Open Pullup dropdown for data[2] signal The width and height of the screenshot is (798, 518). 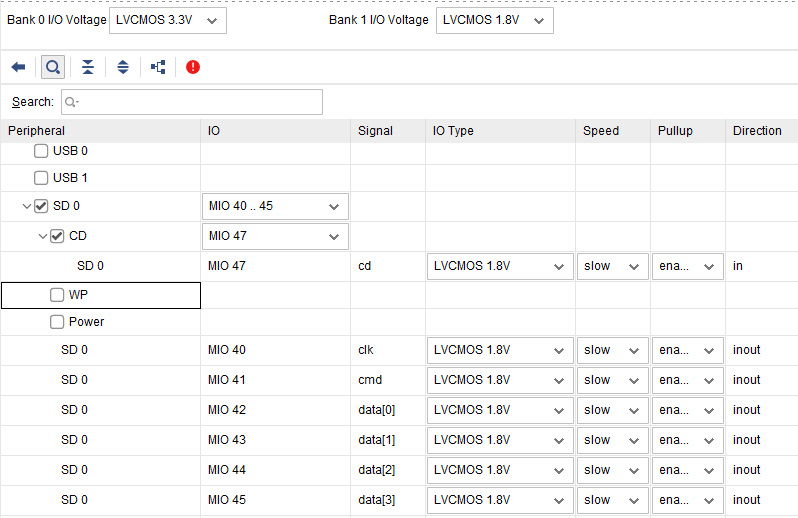tap(688, 471)
